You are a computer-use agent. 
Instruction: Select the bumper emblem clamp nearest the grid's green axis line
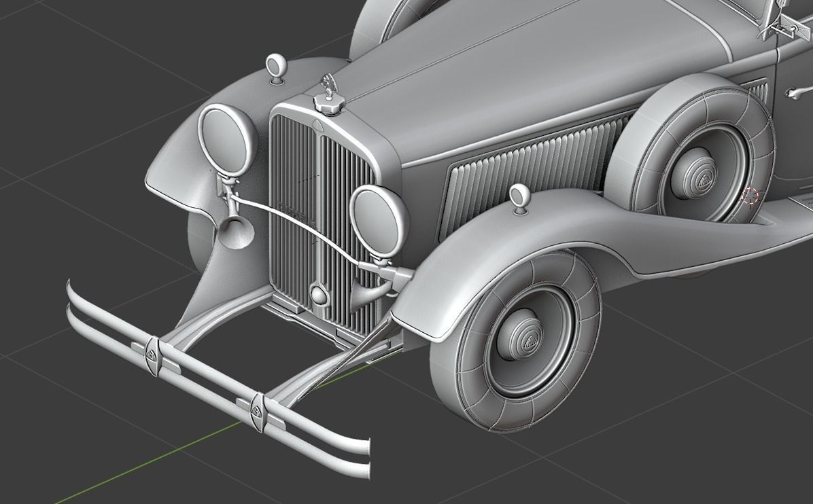pos(258,411)
